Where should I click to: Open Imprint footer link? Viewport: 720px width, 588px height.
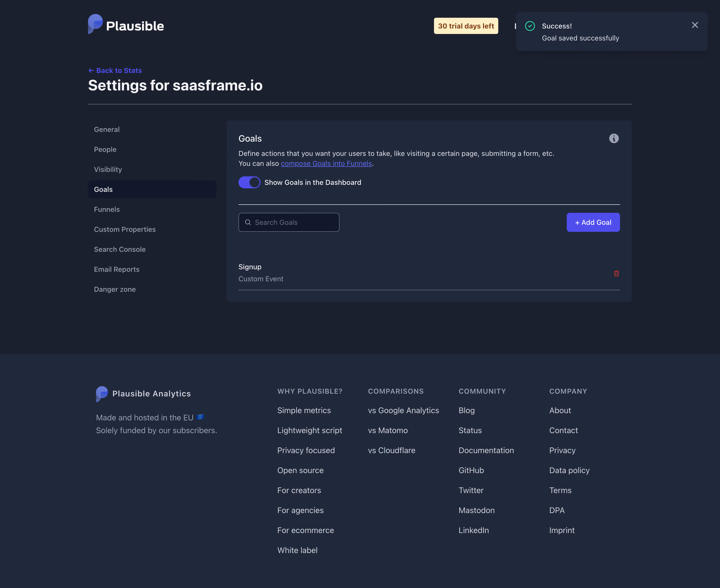[x=562, y=530]
